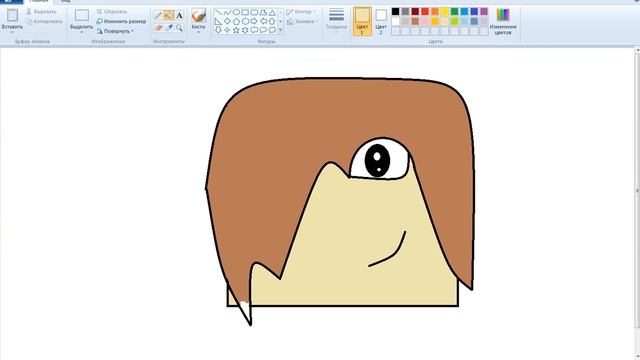640x360 pixels.
Task: Choose the Выделить selection rectangle icon
Action: point(82,16)
